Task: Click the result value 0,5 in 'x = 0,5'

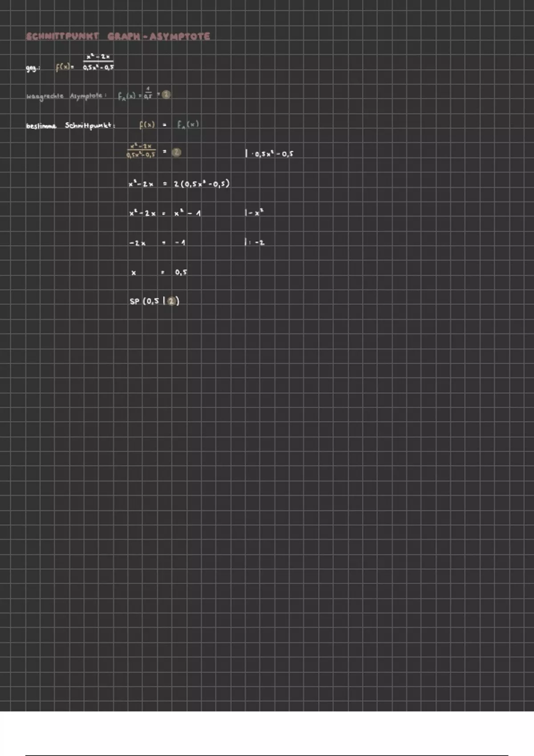Action: pyautogui.click(x=181, y=272)
